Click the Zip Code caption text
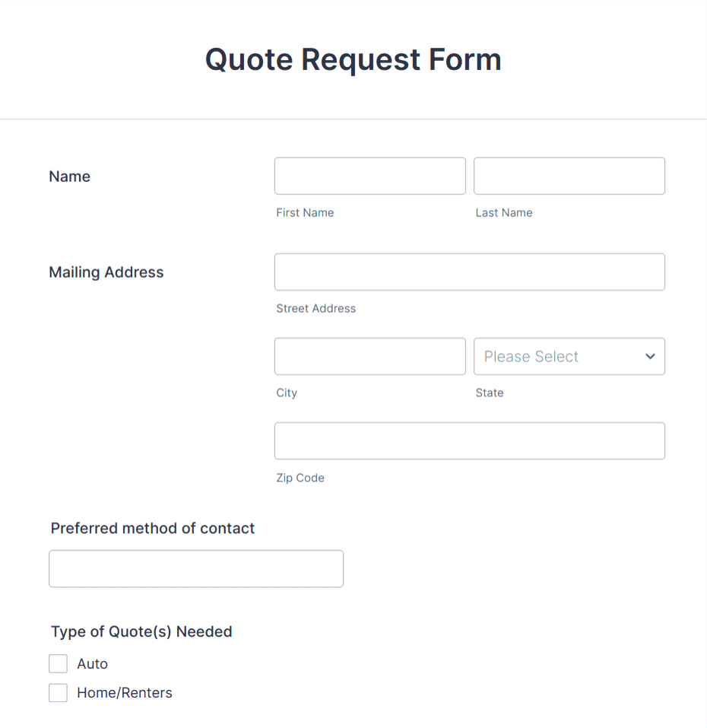This screenshot has width=707, height=728. click(300, 478)
